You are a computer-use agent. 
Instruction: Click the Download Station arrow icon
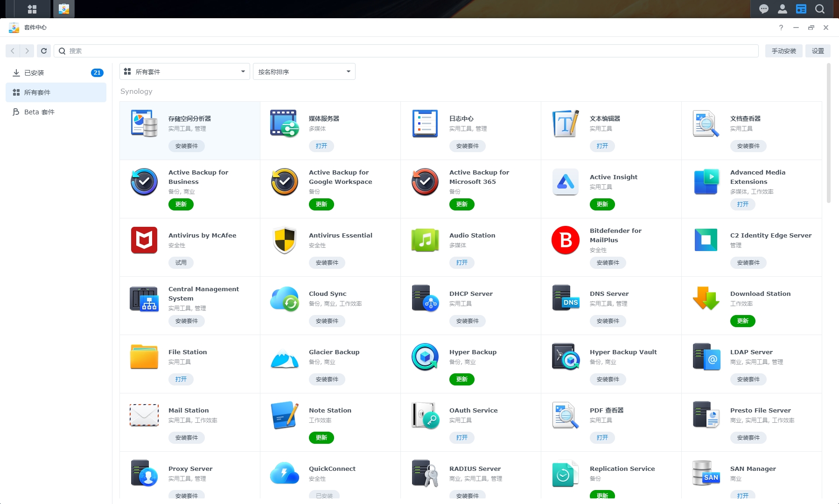[x=706, y=299]
